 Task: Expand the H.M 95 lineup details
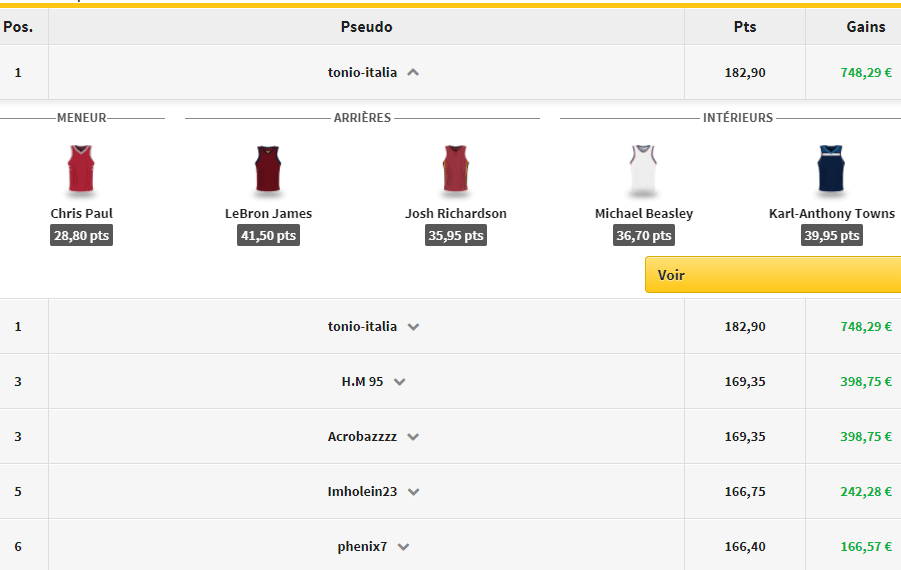pos(400,382)
